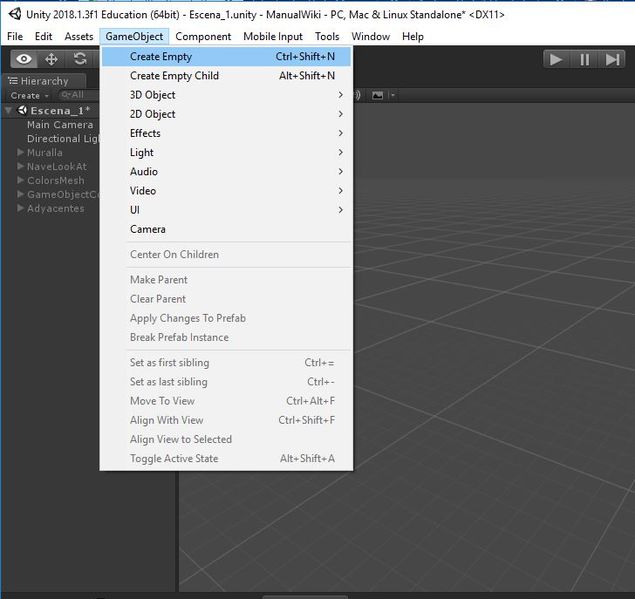The width and height of the screenshot is (635, 599).
Task: Select the Rotate tool
Action: coord(80,59)
